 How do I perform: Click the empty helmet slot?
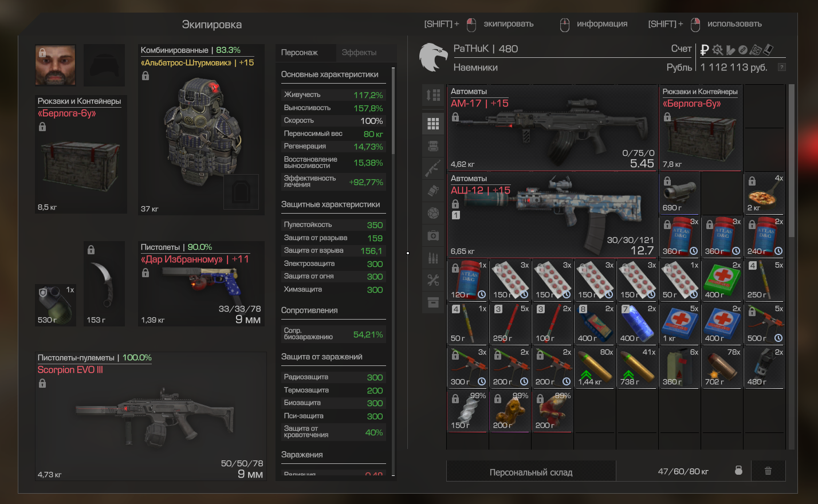(104, 65)
